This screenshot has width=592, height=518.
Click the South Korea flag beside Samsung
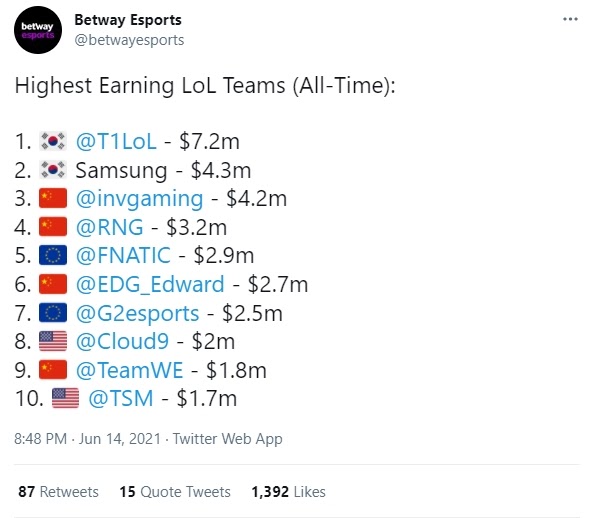pyautogui.click(x=53, y=170)
